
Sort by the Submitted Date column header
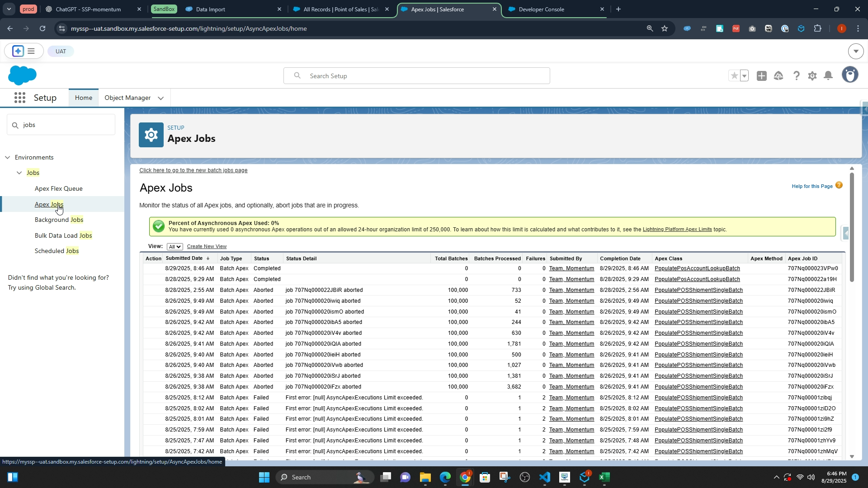tap(184, 258)
